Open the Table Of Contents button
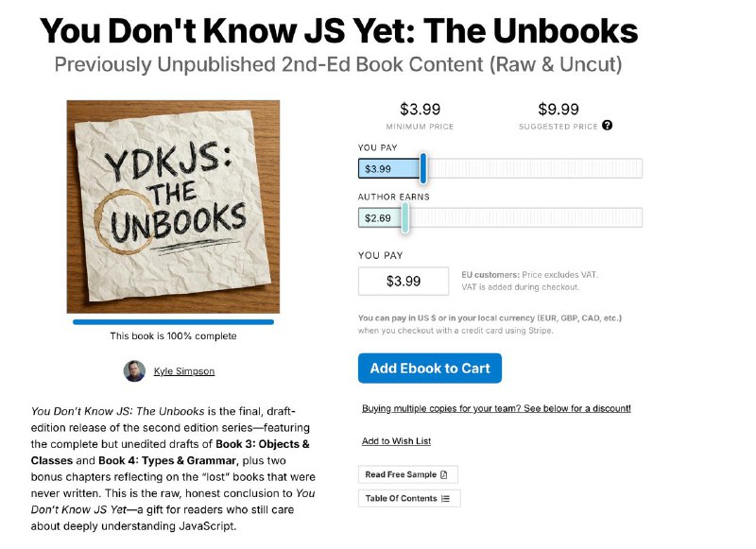This screenshot has width=756, height=549. [x=409, y=499]
